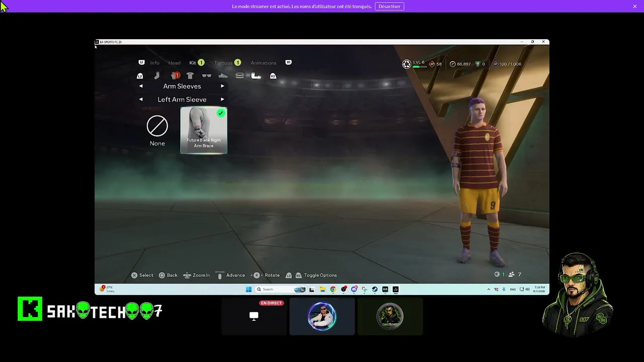Screen dimensions: 644x362
Task: Click the Advance prompt
Action: (x=231, y=275)
